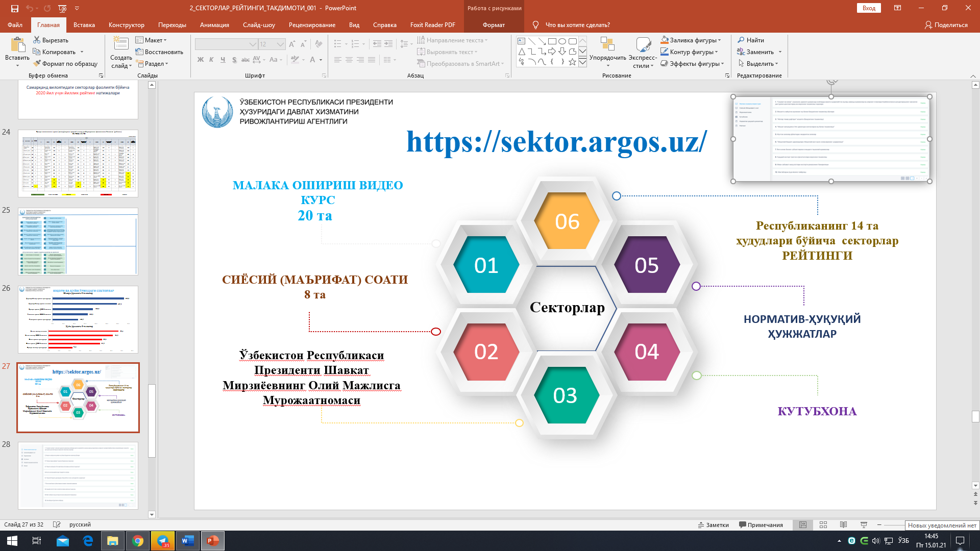This screenshot has width=980, height=551.
Task: Switch to Конструктор ribbon tab
Action: click(x=127, y=24)
